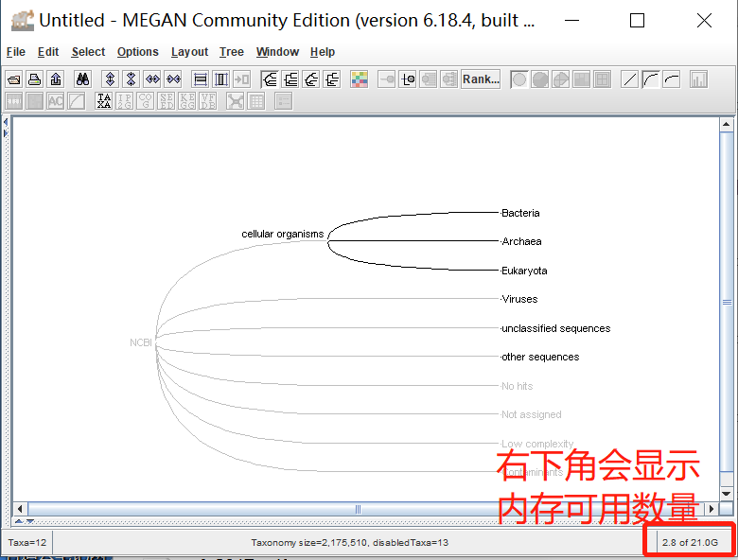Viewport: 738px width, 560px height.
Task: Open Taxonomy viewer TAXA icon
Action: point(103,100)
